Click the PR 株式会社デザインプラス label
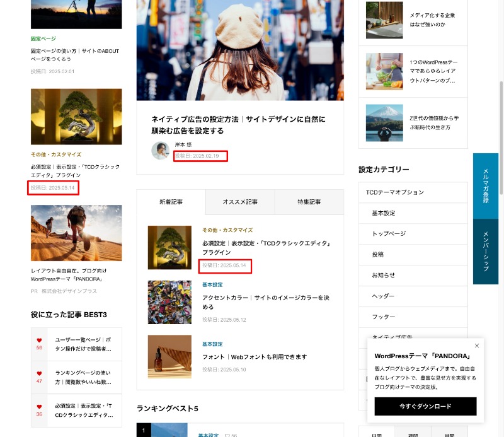This screenshot has height=437, width=504. pyautogui.click(x=64, y=291)
